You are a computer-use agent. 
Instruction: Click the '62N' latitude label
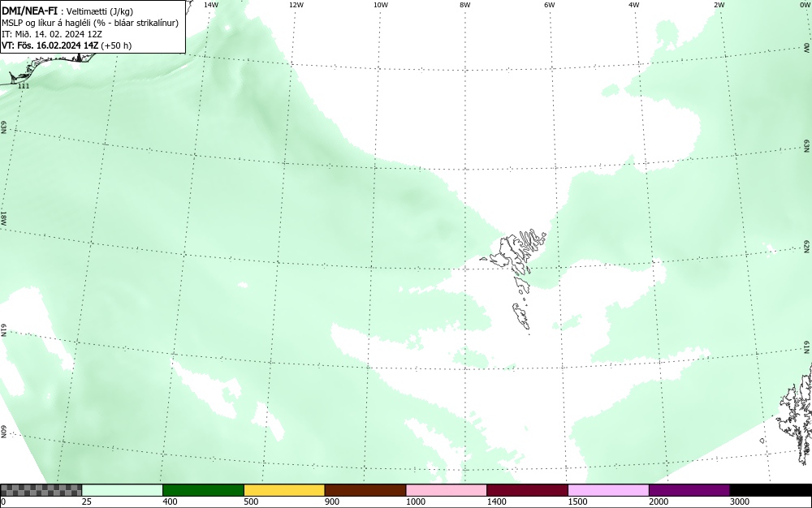[x=806, y=246]
